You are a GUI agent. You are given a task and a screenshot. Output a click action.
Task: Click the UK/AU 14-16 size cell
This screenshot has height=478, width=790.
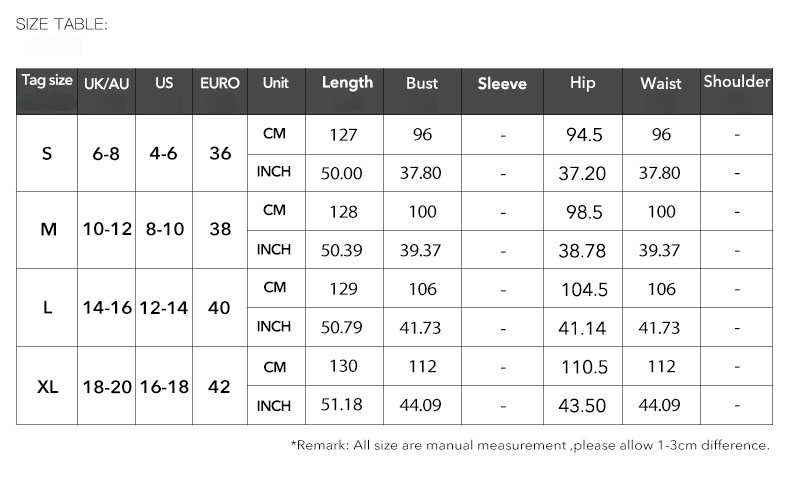pos(107,308)
